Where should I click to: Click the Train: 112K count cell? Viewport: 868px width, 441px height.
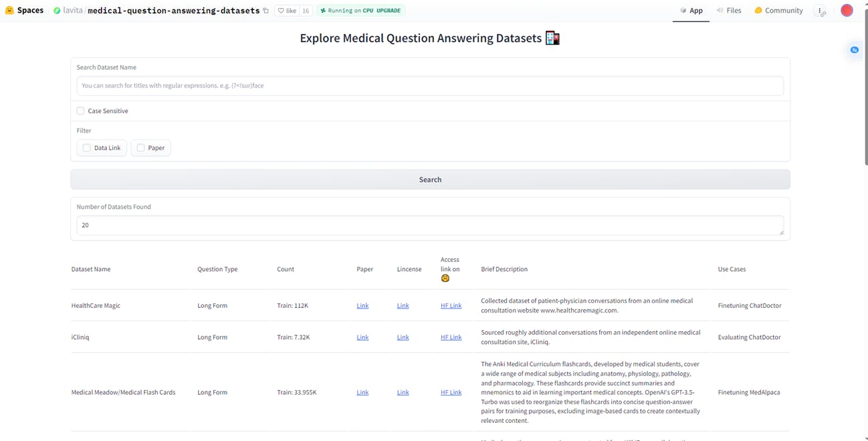[293, 306]
